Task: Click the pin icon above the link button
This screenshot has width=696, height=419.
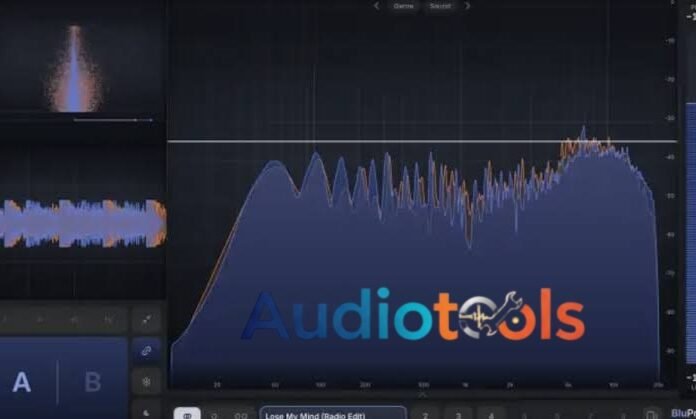Action: [146, 320]
